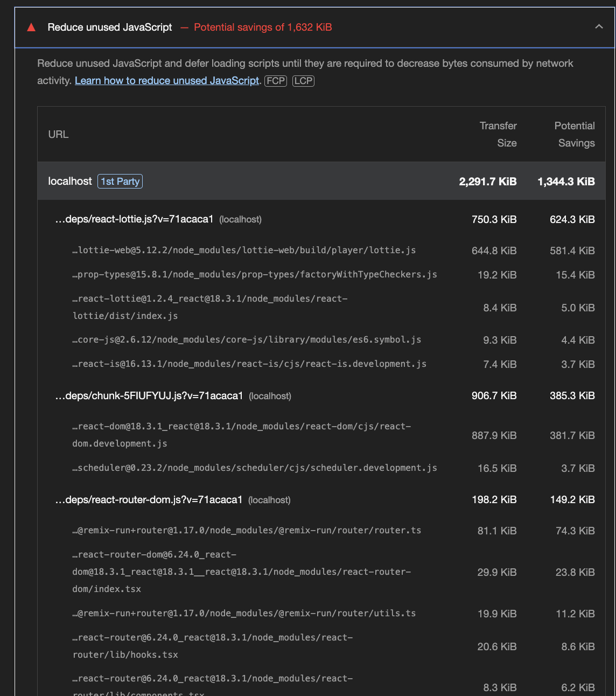Viewport: 616px width, 696px height.
Task: Click the LCP metric badge
Action: [303, 81]
